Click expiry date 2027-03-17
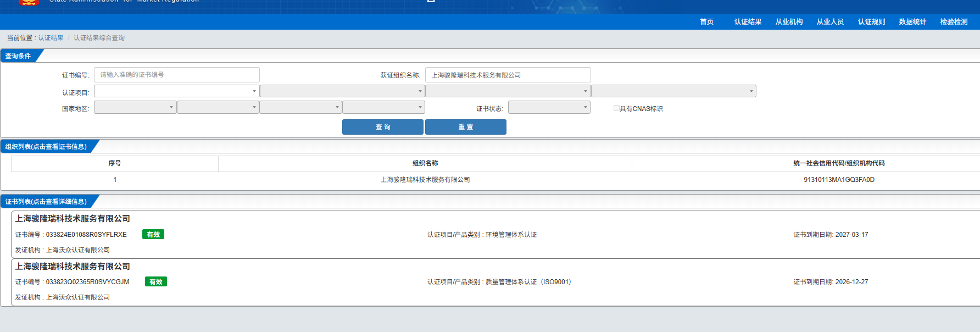 point(851,235)
